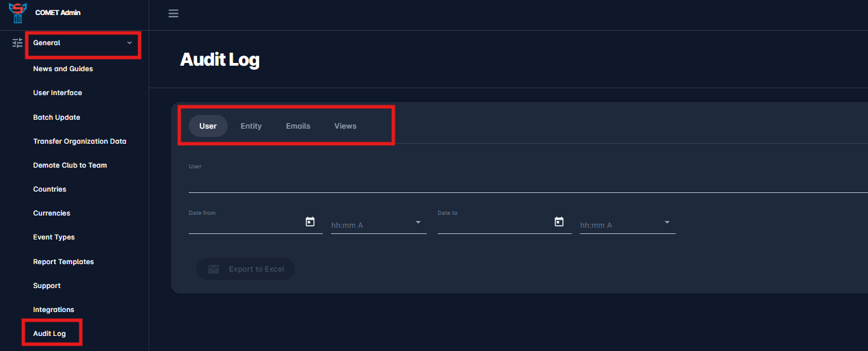The width and height of the screenshot is (868, 351).
Task: Click the Export to Excel button
Action: click(246, 269)
